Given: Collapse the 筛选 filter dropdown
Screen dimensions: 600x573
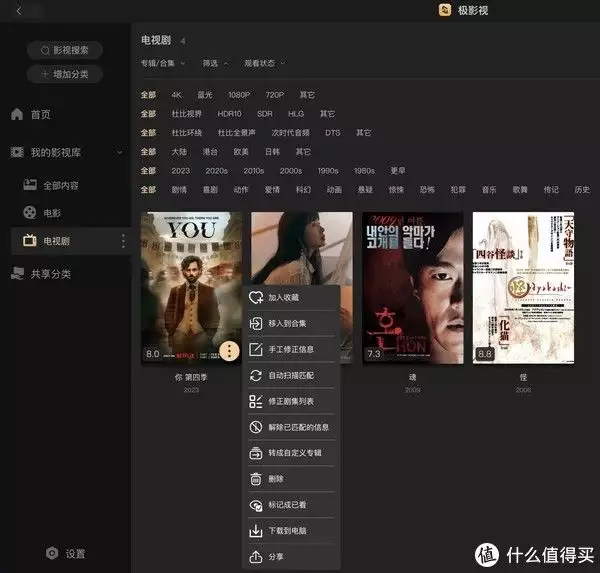Looking at the screenshot, I should click(x=215, y=63).
